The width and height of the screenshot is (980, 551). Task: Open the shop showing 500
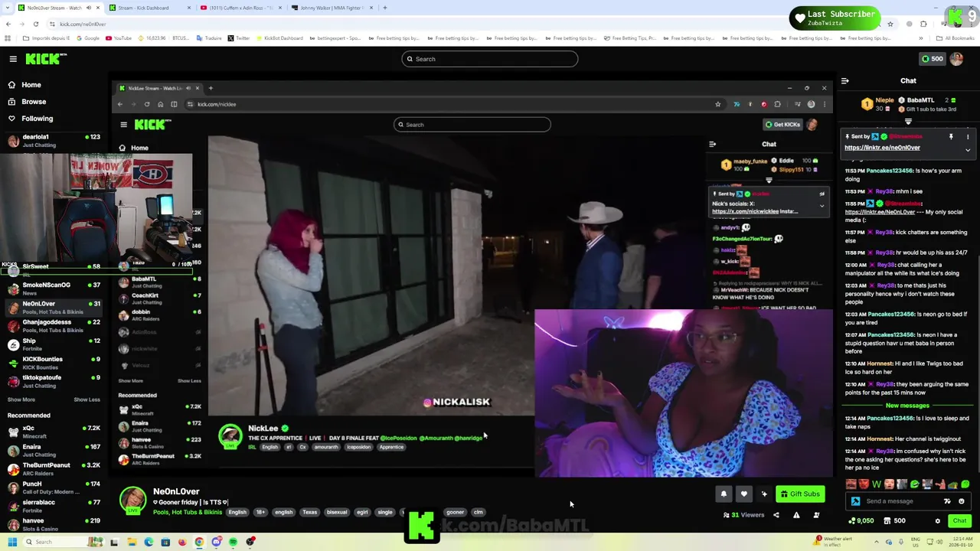[894, 521]
